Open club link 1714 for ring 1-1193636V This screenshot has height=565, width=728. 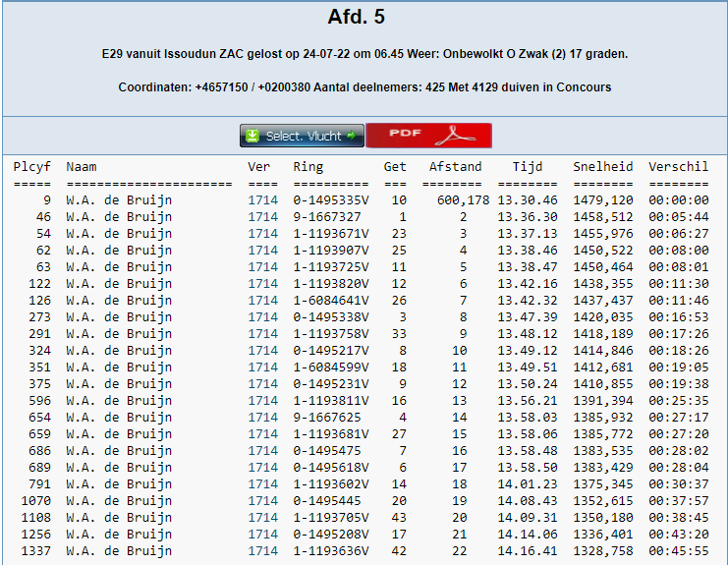click(x=262, y=551)
